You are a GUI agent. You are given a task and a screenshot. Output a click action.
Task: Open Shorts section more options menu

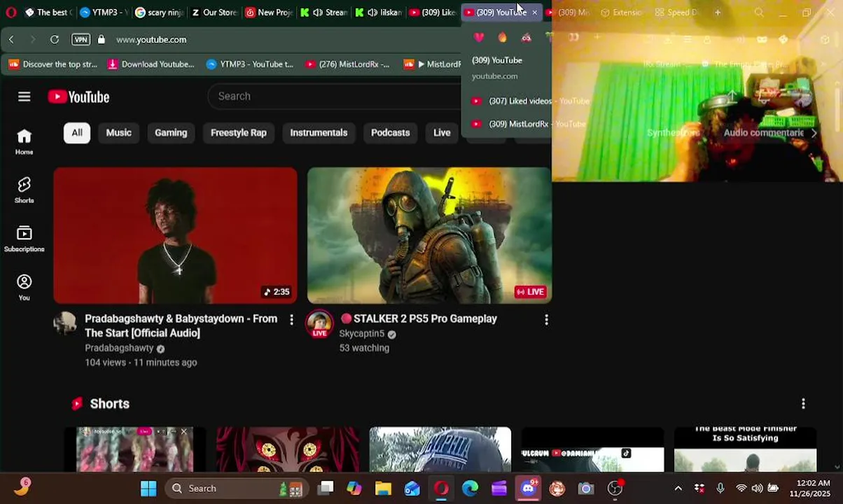coord(803,403)
